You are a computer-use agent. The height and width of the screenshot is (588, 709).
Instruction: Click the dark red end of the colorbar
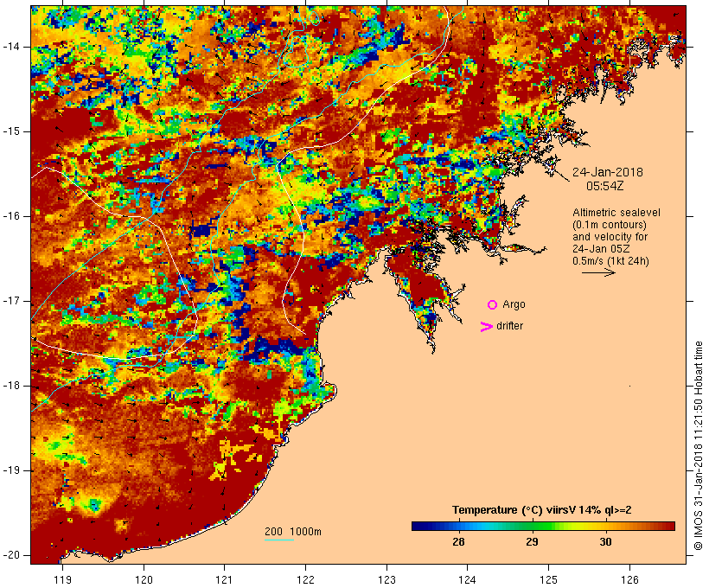[x=670, y=526]
